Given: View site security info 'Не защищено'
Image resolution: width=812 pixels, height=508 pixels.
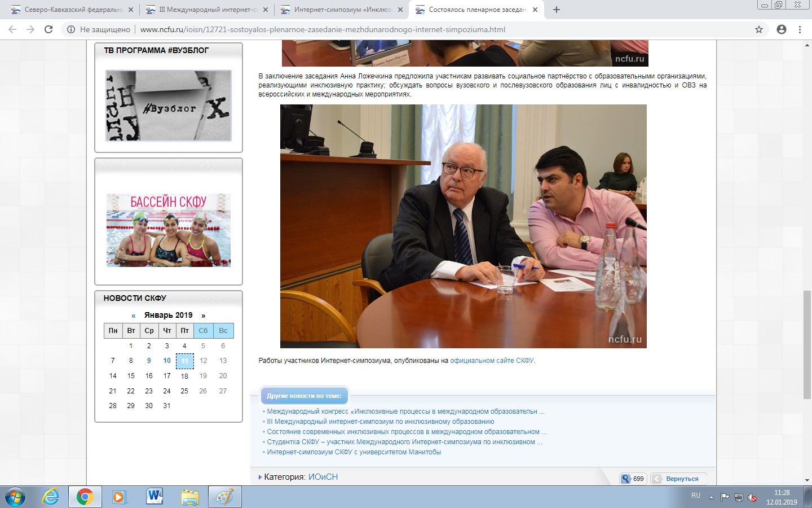Looking at the screenshot, I should pyautogui.click(x=99, y=29).
